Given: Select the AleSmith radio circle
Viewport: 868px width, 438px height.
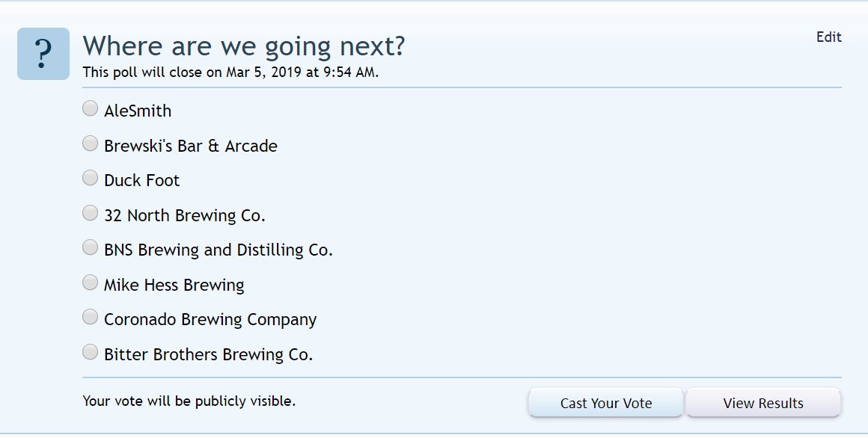Looking at the screenshot, I should pyautogui.click(x=91, y=108).
